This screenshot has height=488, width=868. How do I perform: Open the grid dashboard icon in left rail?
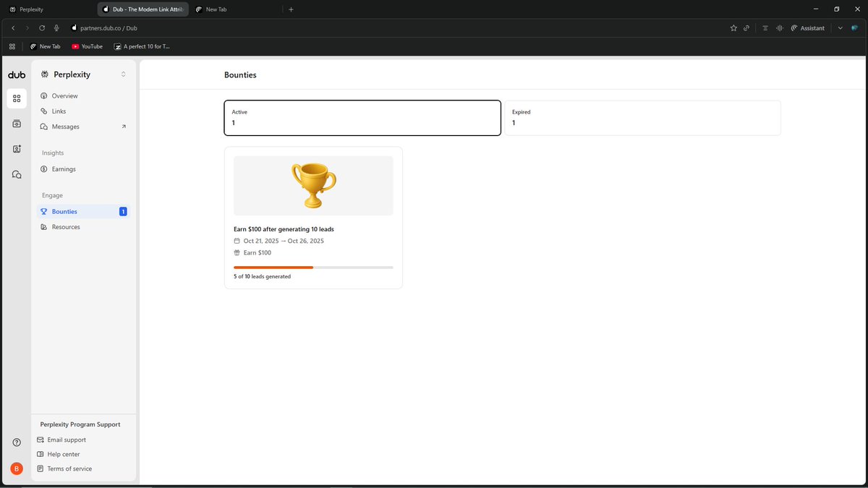[x=16, y=98]
